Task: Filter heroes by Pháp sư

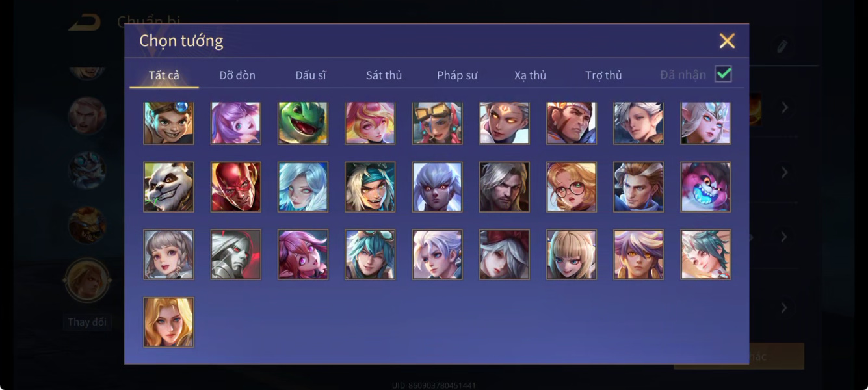Action: tap(457, 75)
